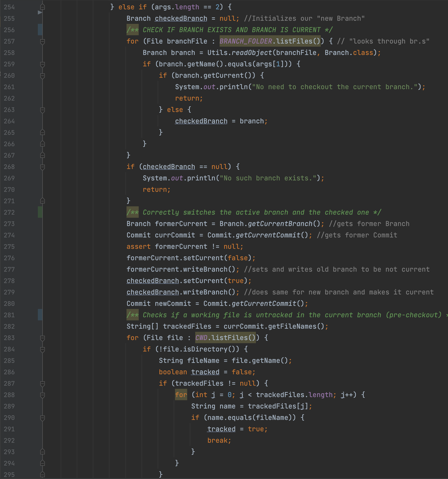This screenshot has height=479, width=448.
Task: Click fold marker at line 287 trackedFiles check
Action: (x=43, y=384)
